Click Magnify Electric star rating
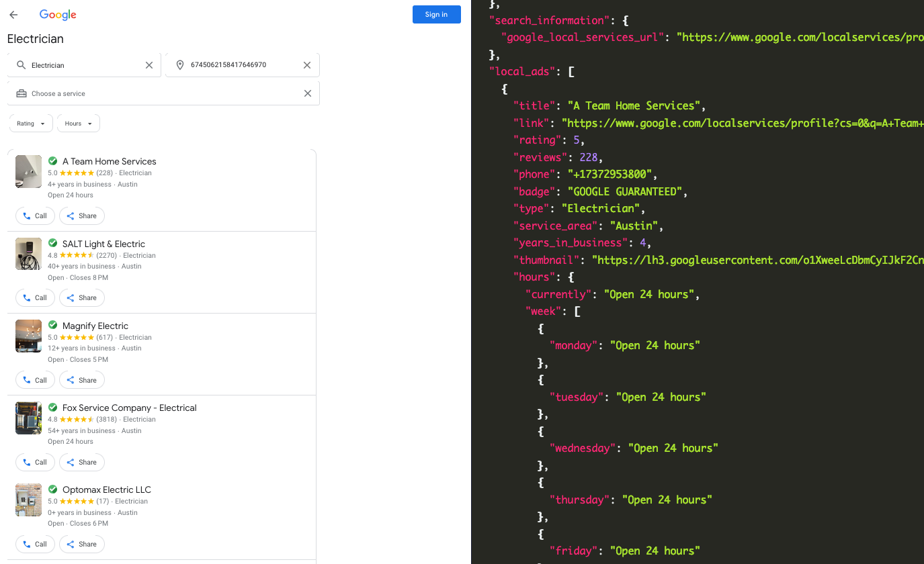 (x=77, y=337)
